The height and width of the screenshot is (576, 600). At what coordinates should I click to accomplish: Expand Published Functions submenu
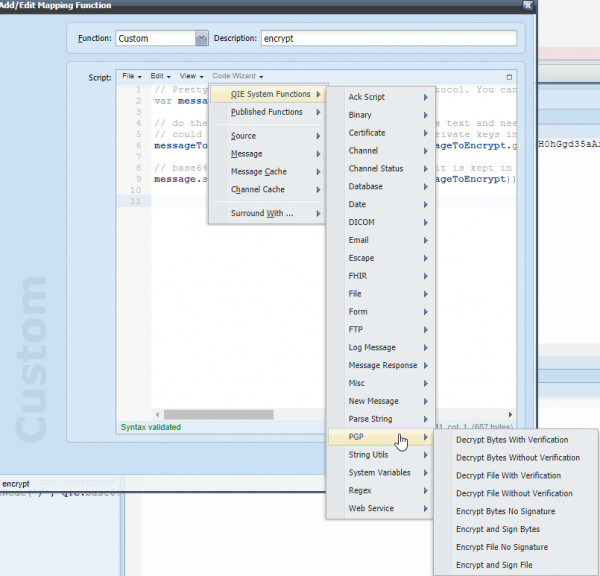point(268,112)
